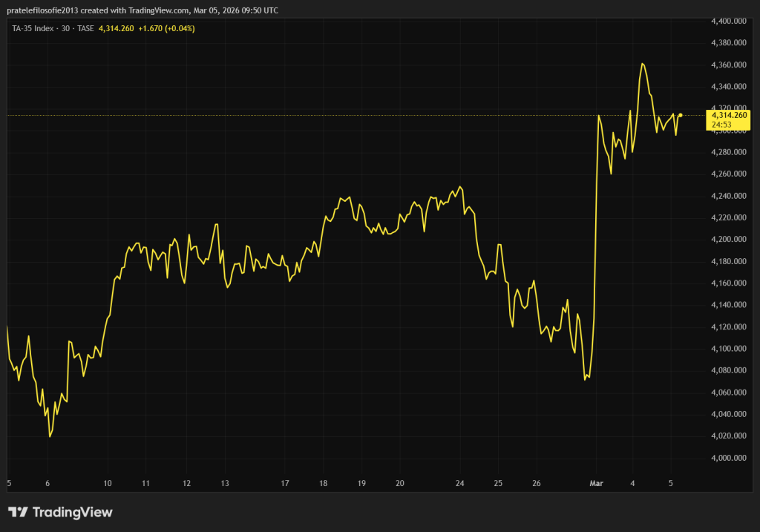Click the 4,100.000 price axis label
The height and width of the screenshot is (532, 760).
[x=728, y=349]
